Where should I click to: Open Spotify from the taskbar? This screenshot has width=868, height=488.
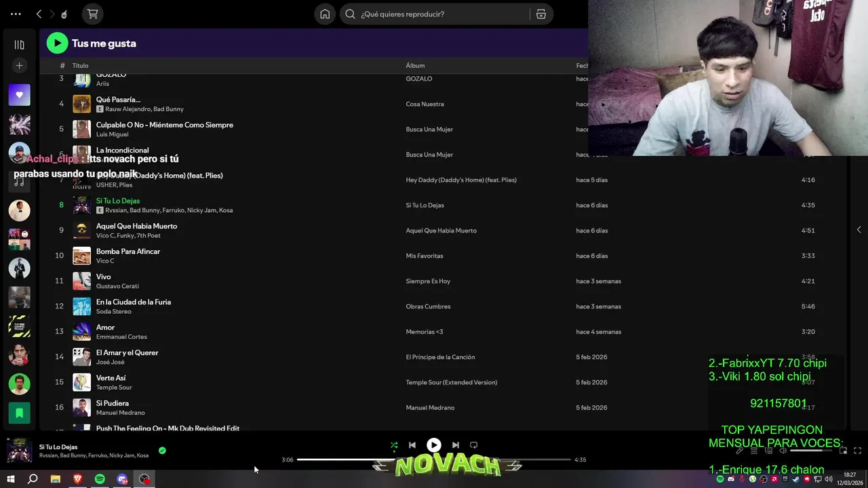[100, 479]
